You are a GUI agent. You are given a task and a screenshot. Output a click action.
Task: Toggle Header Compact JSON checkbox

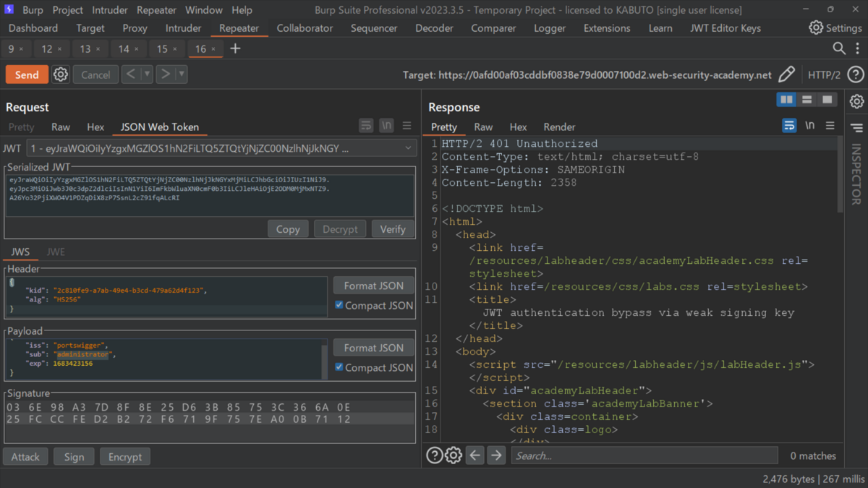pos(339,305)
